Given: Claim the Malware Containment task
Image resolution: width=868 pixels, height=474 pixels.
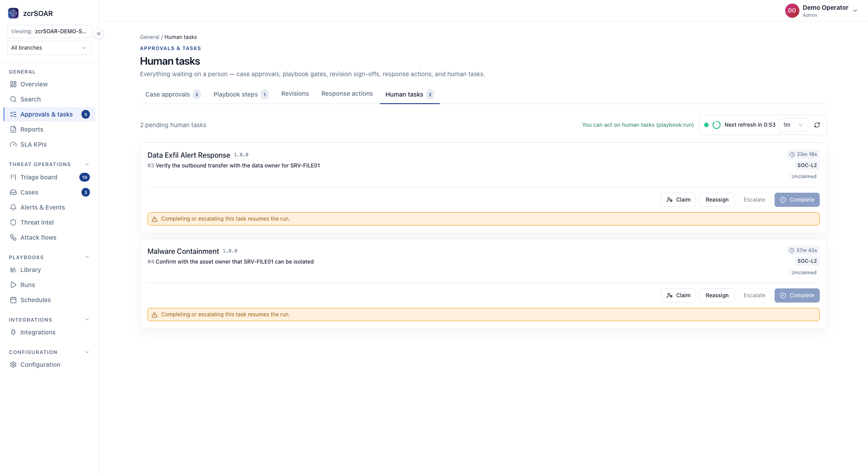Looking at the screenshot, I should click(x=678, y=295).
